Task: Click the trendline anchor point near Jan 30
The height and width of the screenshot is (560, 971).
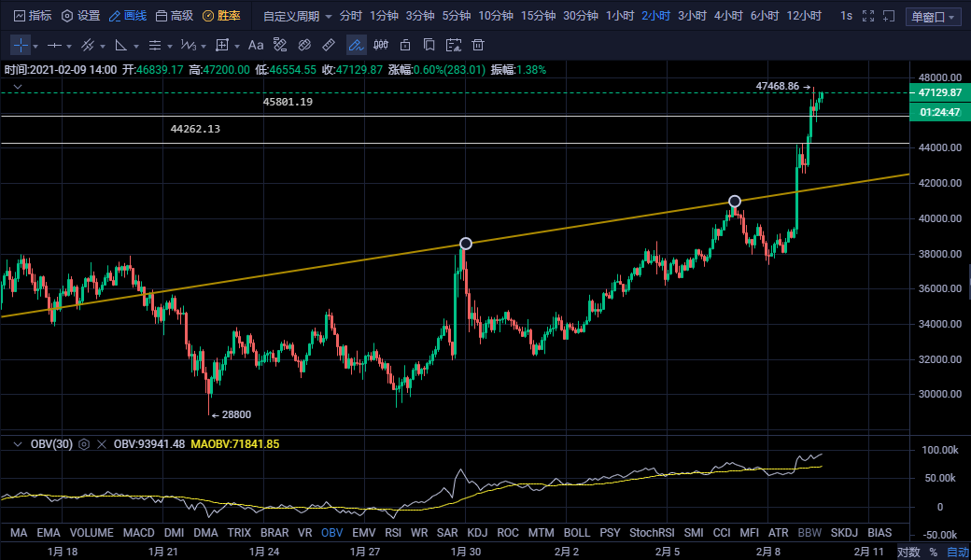Action: pos(466,244)
